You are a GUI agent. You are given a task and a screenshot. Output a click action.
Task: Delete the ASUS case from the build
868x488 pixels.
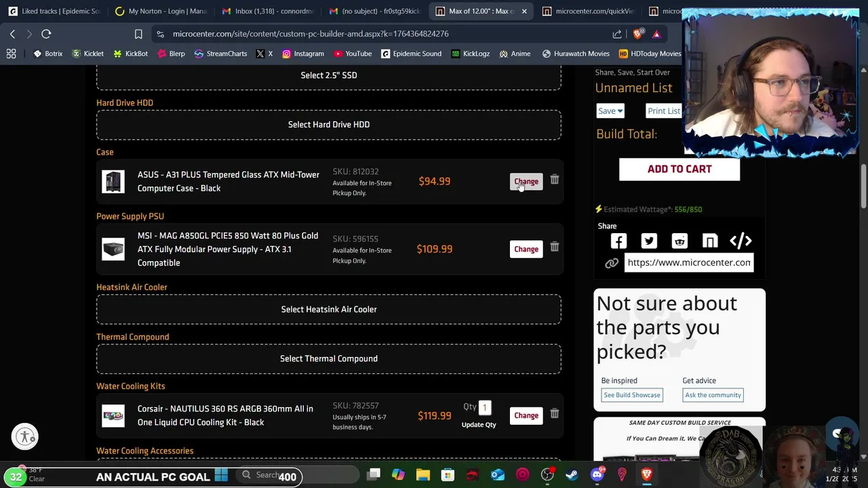[554, 180]
